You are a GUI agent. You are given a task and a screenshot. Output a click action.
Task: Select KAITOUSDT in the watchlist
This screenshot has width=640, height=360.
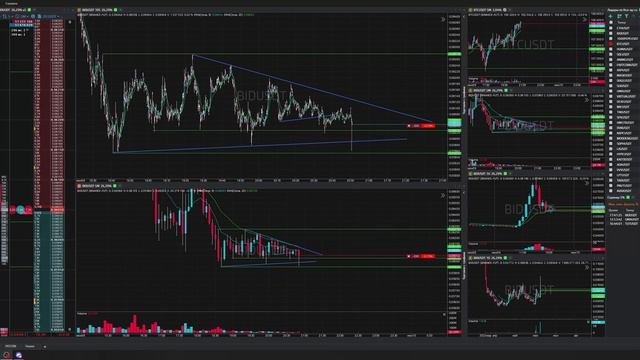624,160
